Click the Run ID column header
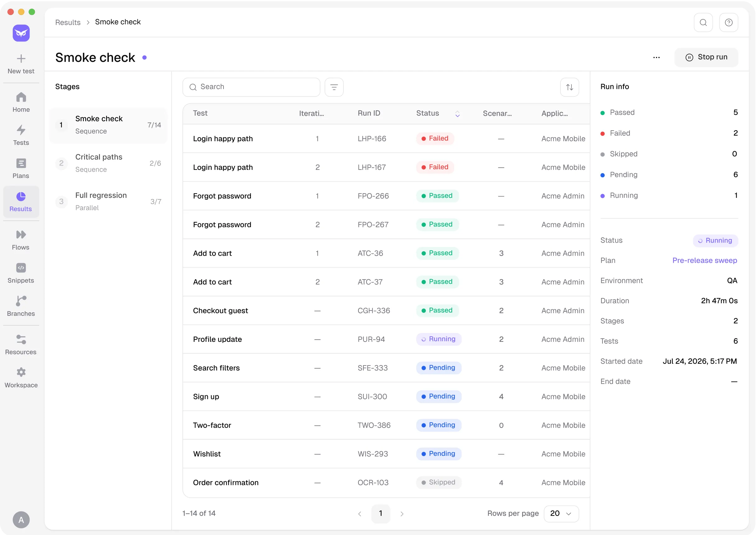The height and width of the screenshot is (535, 756). (x=369, y=113)
